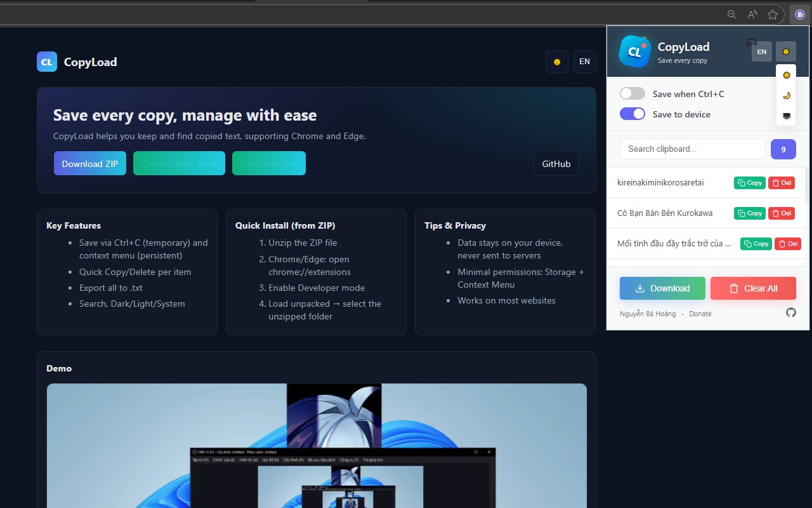Focus the Search clipboard field
The image size is (812, 508).
point(693,149)
